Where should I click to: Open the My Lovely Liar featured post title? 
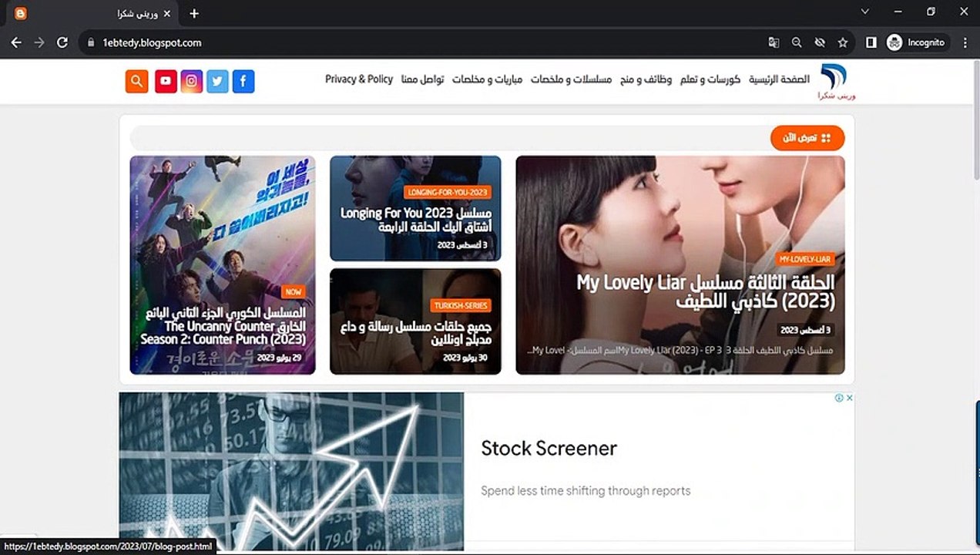(705, 291)
